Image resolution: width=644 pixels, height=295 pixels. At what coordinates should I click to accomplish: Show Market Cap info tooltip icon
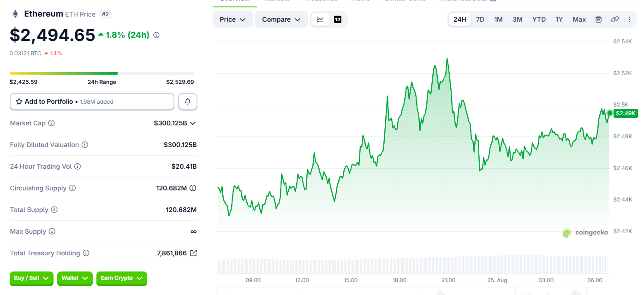pyautogui.click(x=52, y=123)
